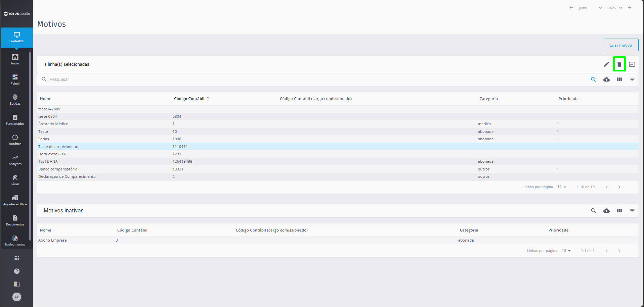Click Criar motivo button
The height and width of the screenshot is (307, 644).
(620, 45)
